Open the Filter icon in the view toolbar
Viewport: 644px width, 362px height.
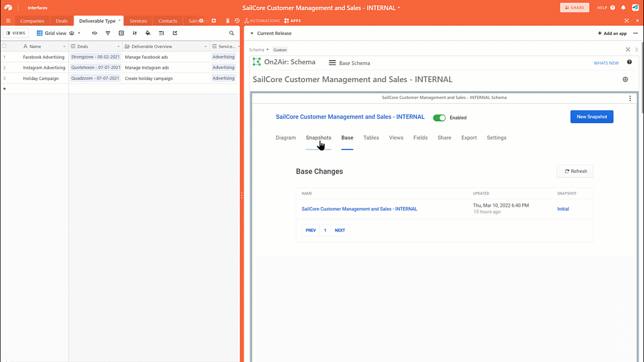pyautogui.click(x=108, y=33)
